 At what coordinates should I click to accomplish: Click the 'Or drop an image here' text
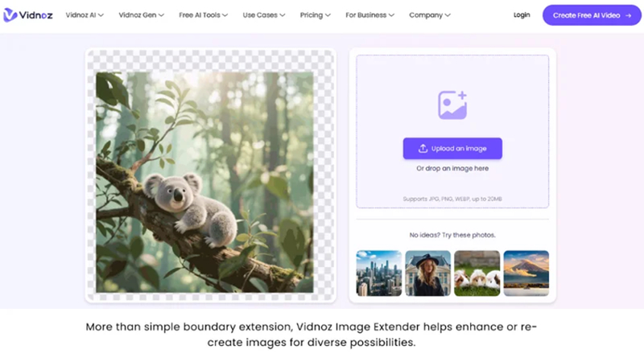click(452, 168)
